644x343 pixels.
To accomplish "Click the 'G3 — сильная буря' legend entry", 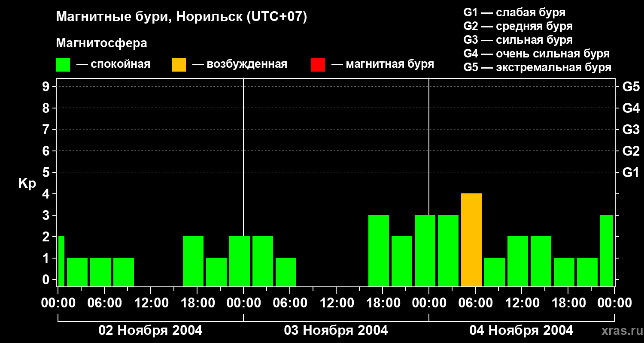I will 518,40.
